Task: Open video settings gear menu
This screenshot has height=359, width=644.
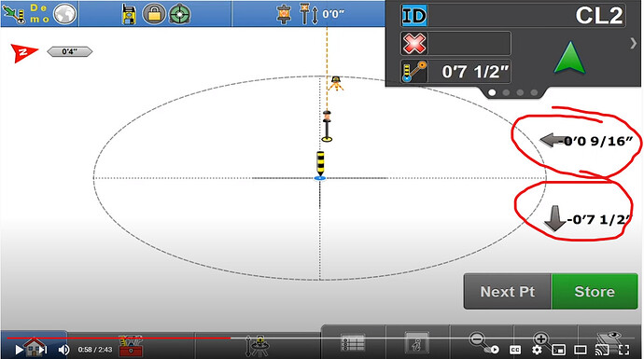Action: 537,350
